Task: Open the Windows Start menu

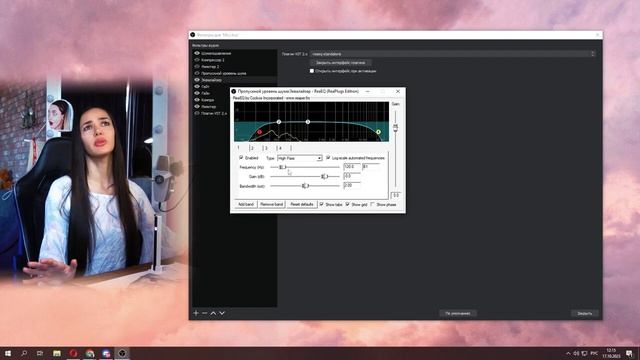Action: 8,353
